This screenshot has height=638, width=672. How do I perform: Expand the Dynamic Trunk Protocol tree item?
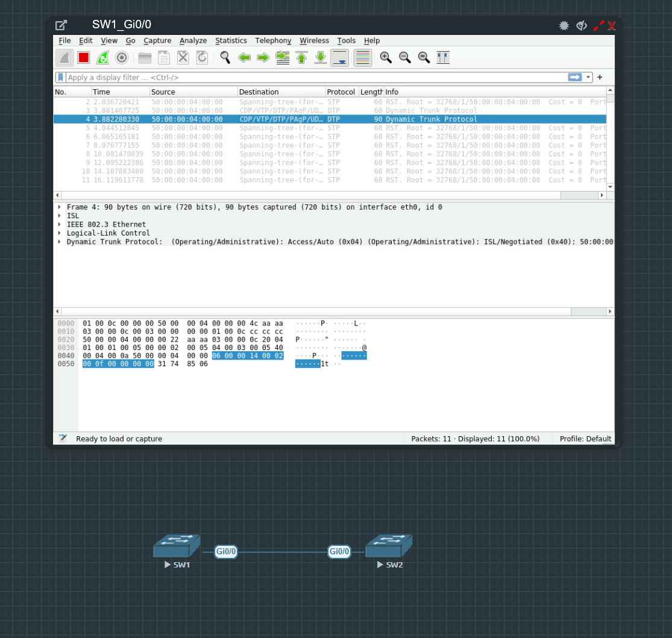click(x=60, y=242)
